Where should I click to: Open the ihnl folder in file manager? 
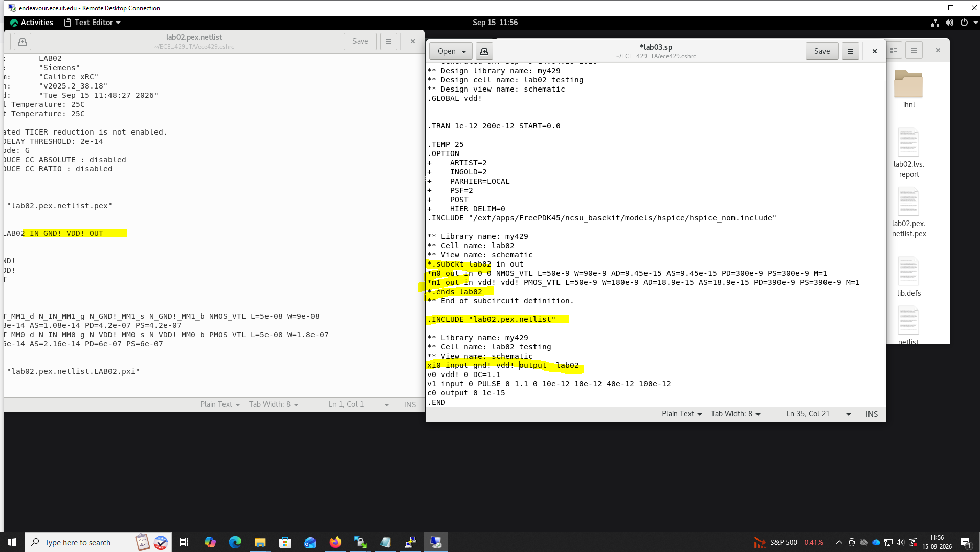(x=908, y=89)
